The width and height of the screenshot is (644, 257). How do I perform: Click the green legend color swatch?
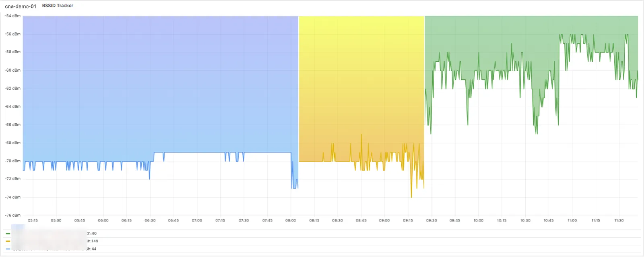[x=8, y=233]
